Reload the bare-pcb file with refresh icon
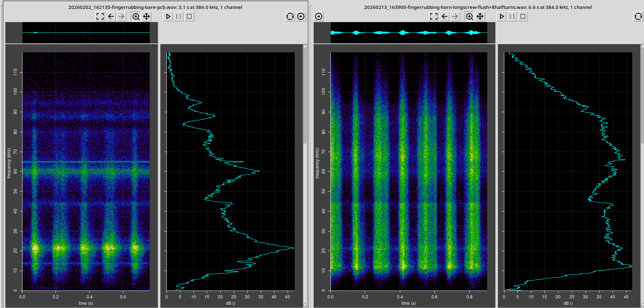This screenshot has height=308, width=644. 290,16
